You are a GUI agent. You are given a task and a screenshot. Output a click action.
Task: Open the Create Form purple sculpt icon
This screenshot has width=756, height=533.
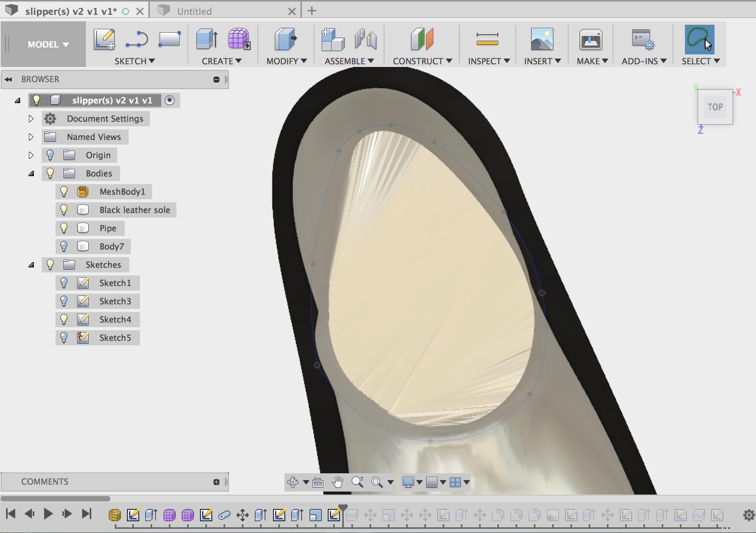[x=239, y=39]
